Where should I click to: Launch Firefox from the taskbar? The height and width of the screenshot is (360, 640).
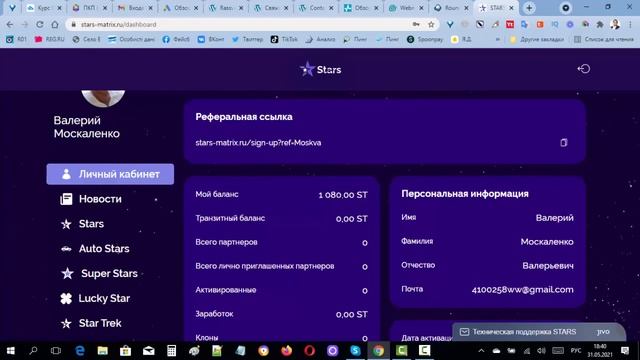287,351
